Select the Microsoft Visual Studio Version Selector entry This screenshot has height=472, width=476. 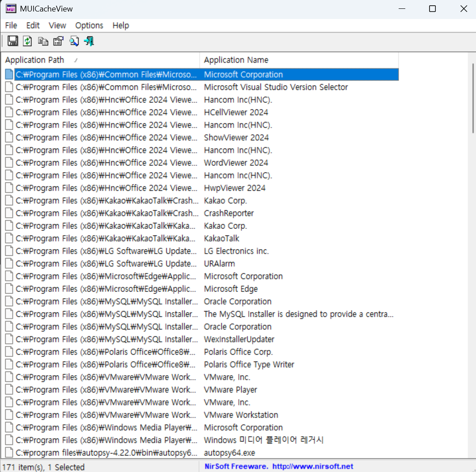coord(202,87)
